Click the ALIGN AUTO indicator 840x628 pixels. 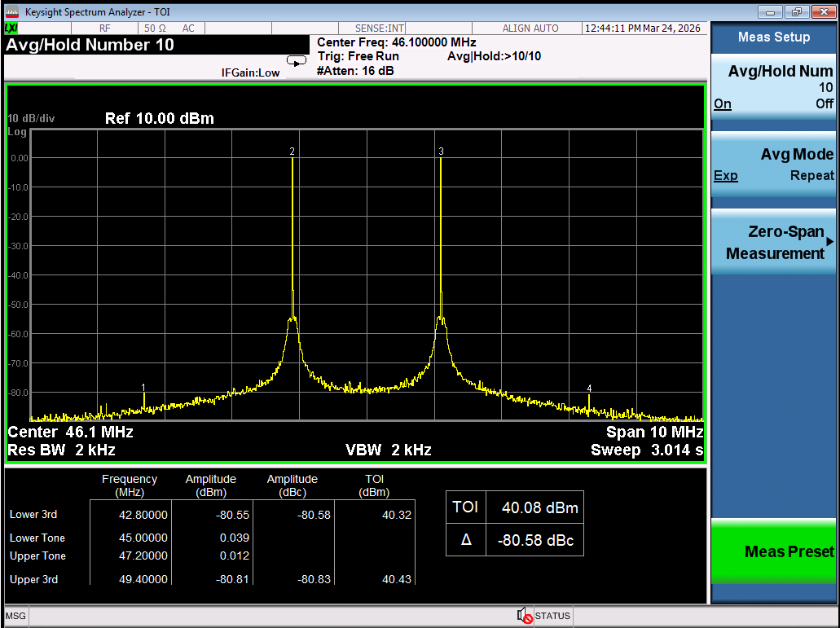(x=530, y=29)
